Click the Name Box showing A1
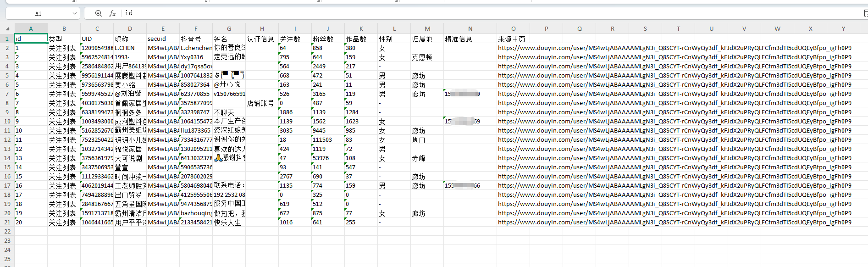The image size is (868, 267). (39, 13)
